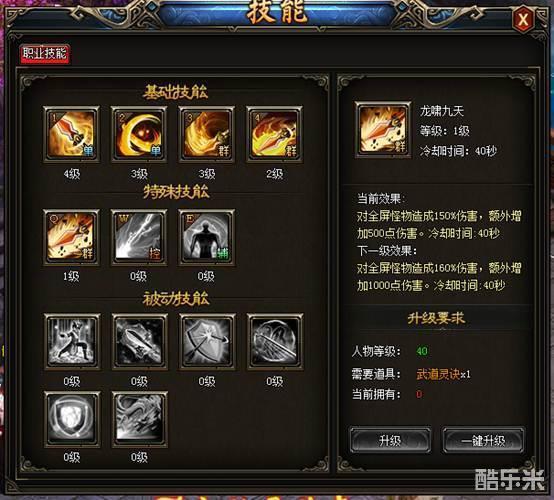Select the E silhouette support skill icon
This screenshot has height=500, width=554.
[x=207, y=237]
